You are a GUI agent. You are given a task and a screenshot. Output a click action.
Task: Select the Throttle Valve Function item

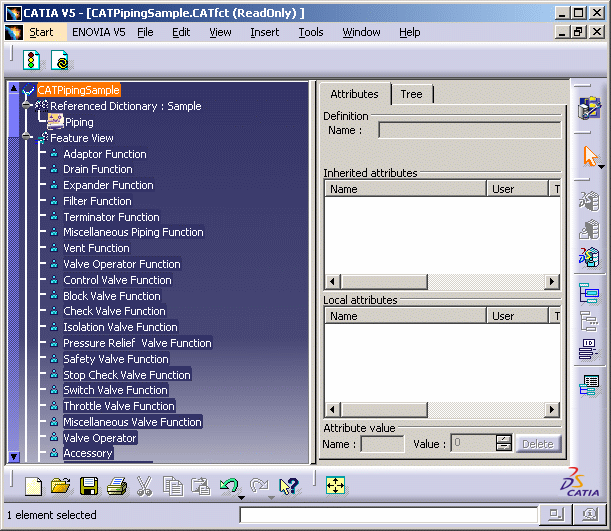coord(119,406)
